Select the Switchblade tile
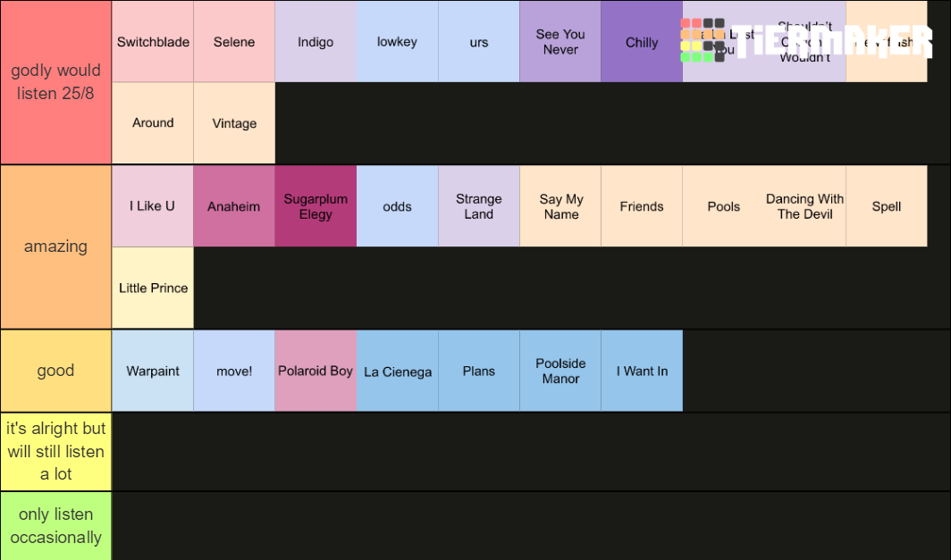Screen dimensions: 951x560 click(153, 41)
